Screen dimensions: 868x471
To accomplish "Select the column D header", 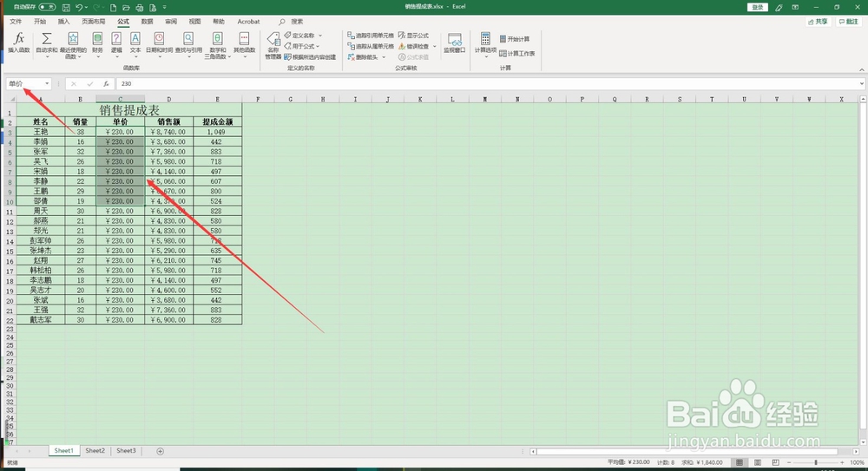I will (x=169, y=99).
